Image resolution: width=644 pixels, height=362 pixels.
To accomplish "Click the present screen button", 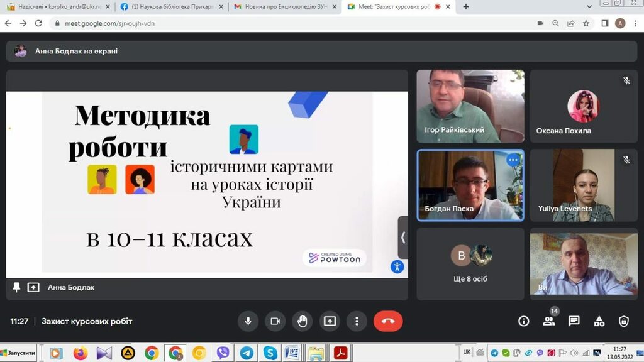I will pos(330,321).
